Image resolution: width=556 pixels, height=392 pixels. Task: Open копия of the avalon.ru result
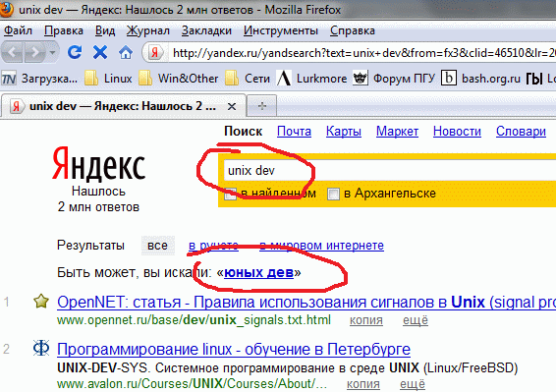point(363,384)
